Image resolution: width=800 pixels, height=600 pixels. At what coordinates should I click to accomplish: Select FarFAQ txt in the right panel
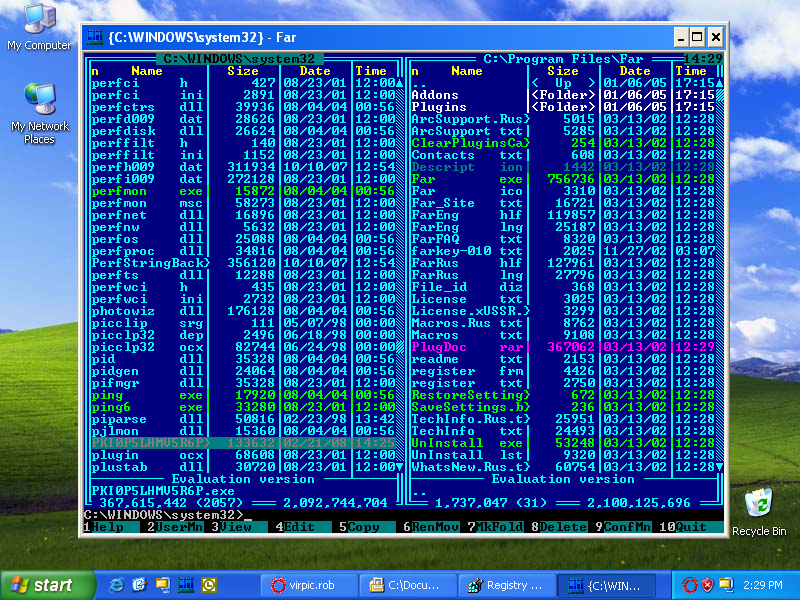coord(563,239)
